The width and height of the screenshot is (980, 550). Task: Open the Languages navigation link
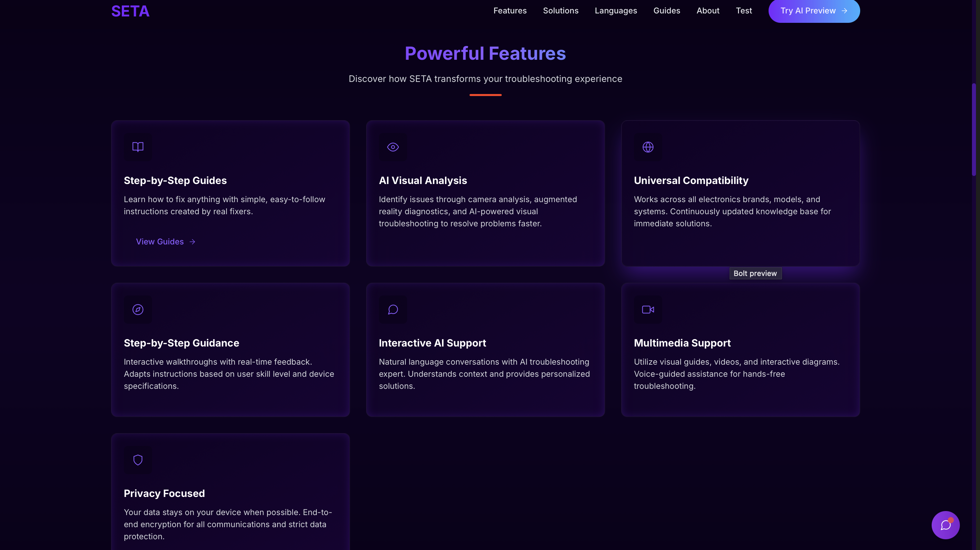coord(616,11)
